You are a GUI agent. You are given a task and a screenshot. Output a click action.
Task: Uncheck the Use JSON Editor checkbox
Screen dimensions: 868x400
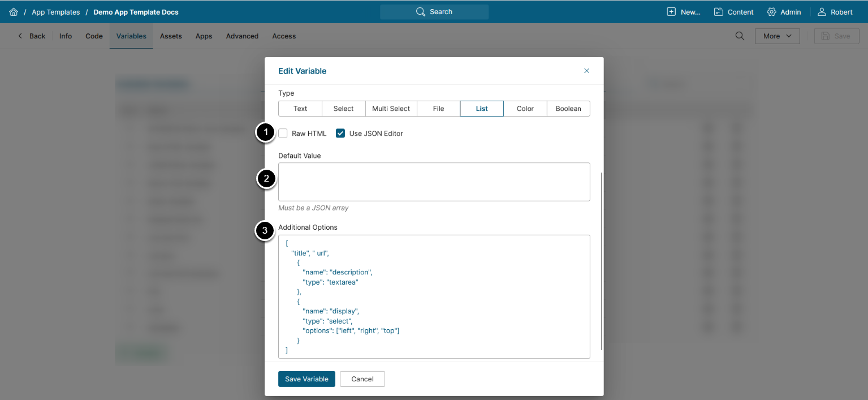(340, 134)
